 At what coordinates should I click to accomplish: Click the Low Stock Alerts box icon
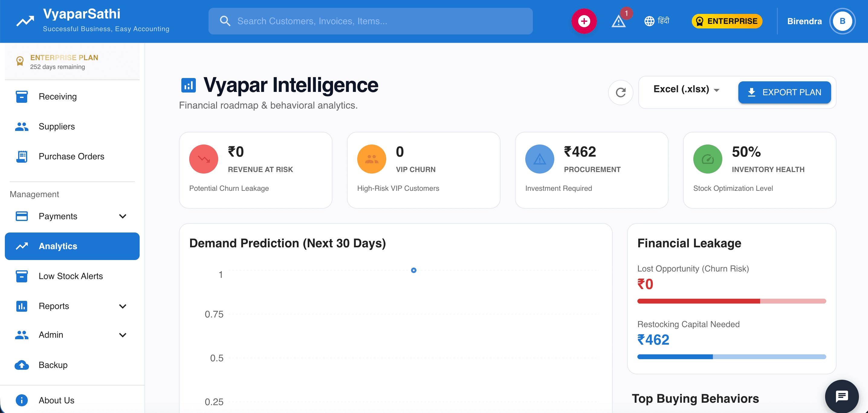[22, 276]
